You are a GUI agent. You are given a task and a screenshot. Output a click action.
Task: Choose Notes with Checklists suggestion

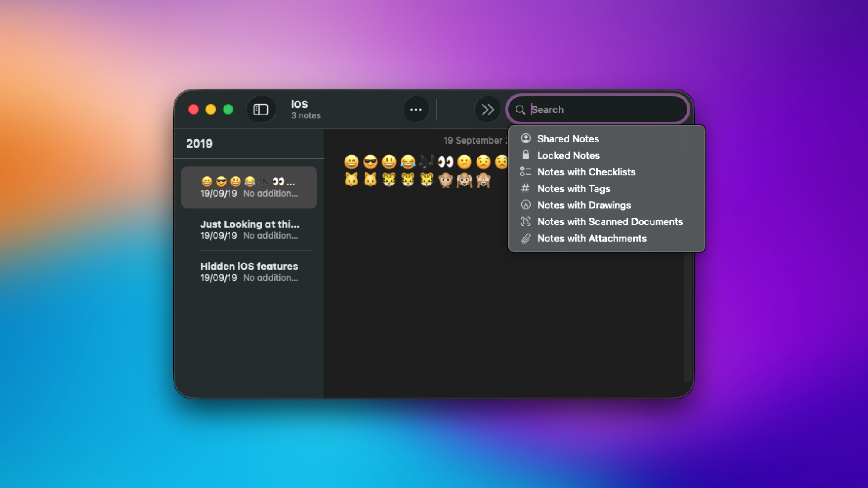[606, 172]
